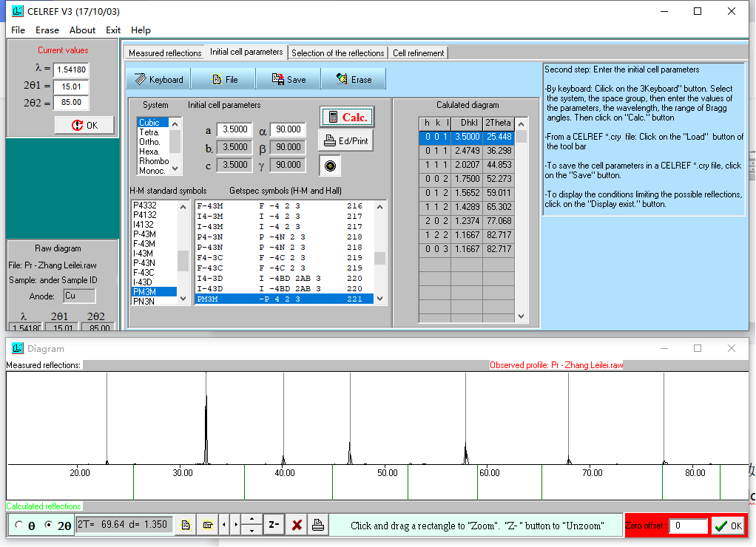This screenshot has width=756, height=547.
Task: Click the lattice parameter a input field
Action: click(235, 129)
